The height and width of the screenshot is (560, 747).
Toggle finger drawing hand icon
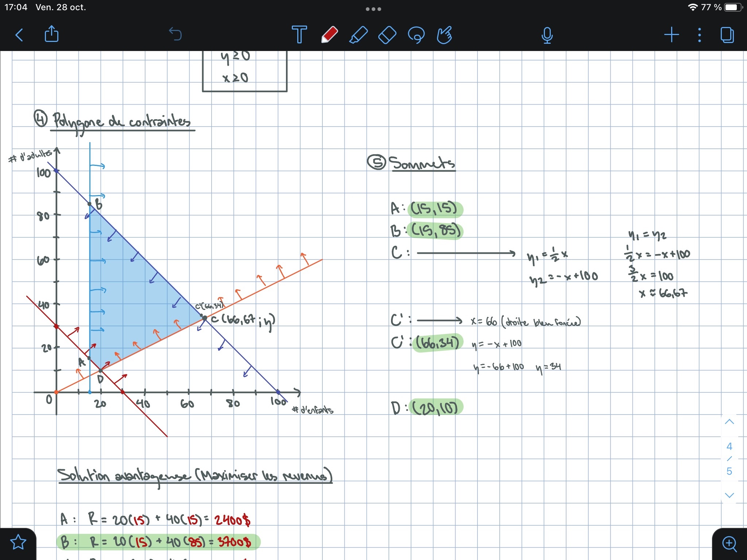(445, 35)
